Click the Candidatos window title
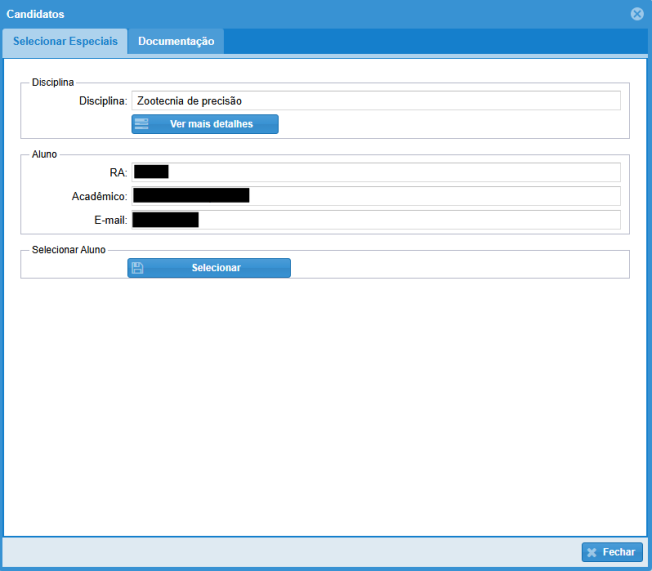 (36, 14)
